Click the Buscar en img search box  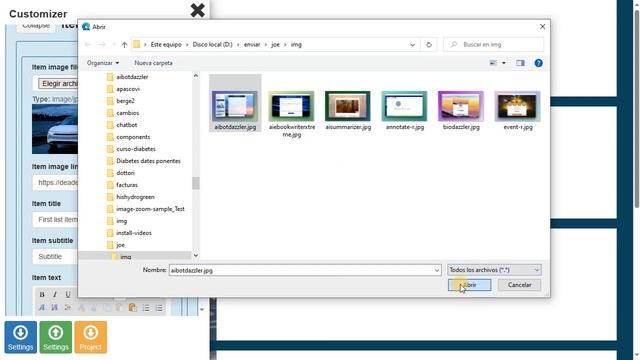(x=494, y=44)
